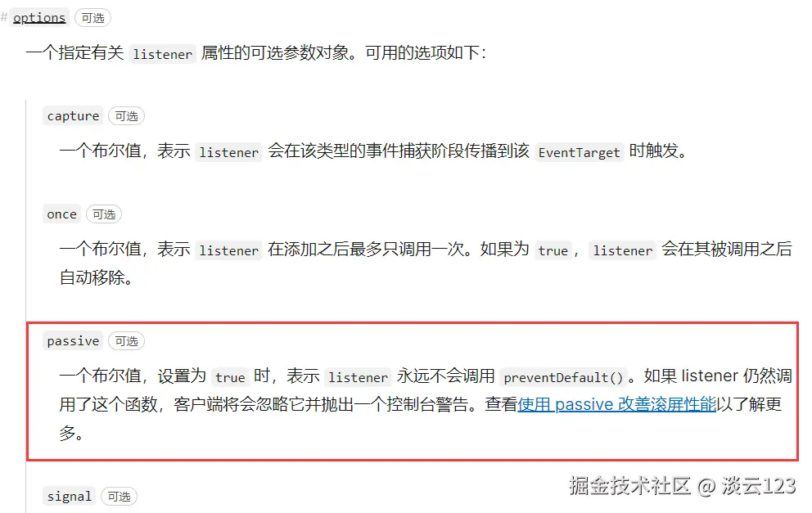Click the 掘金技术社区 watermark text
812x513 pixels.
click(x=629, y=485)
